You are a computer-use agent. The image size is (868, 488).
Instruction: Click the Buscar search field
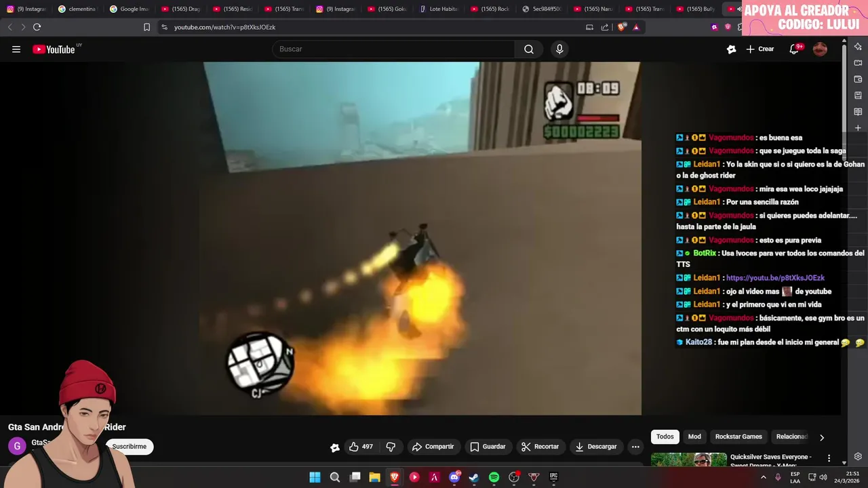[x=393, y=49]
